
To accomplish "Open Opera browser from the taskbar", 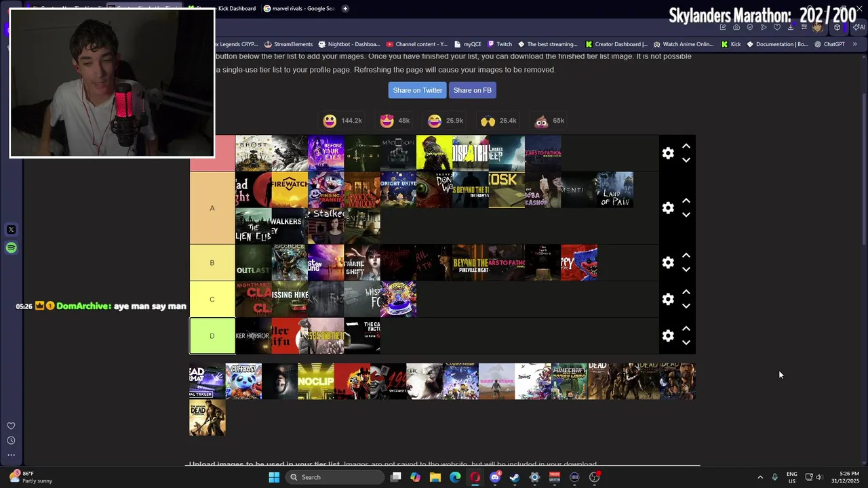I will click(x=475, y=477).
